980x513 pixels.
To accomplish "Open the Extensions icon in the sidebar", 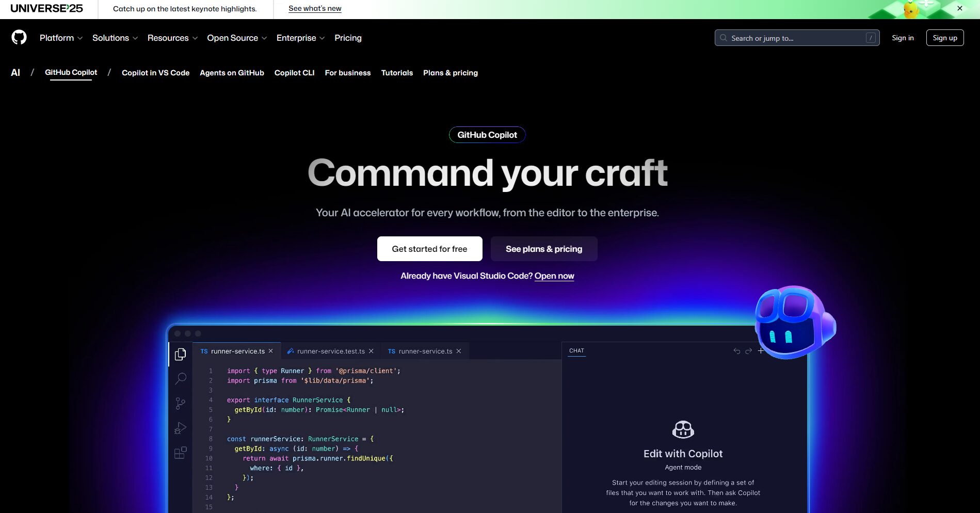I will [180, 453].
